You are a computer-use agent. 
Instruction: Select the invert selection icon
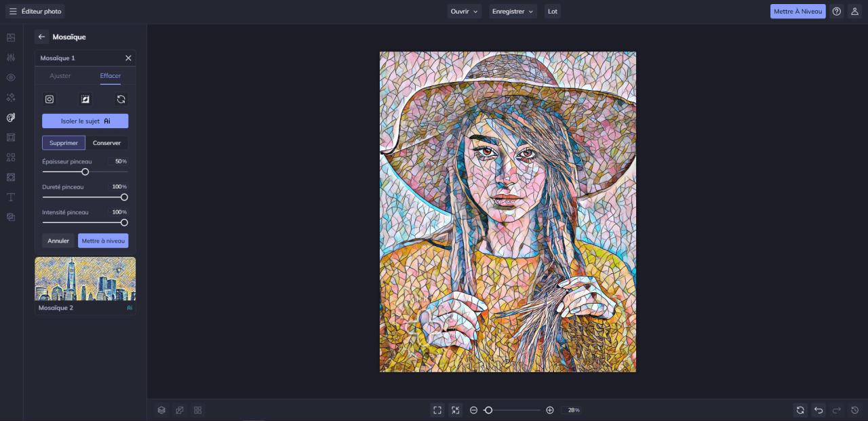85,99
